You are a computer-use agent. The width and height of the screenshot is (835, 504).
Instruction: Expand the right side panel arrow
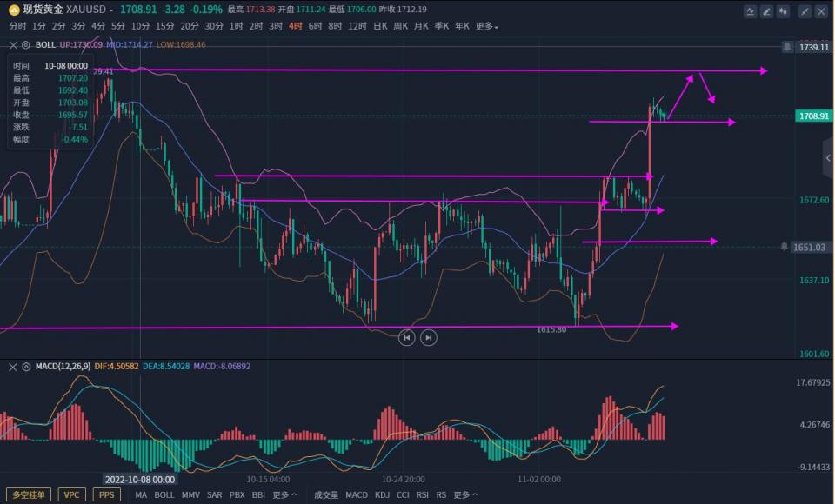pos(828,158)
